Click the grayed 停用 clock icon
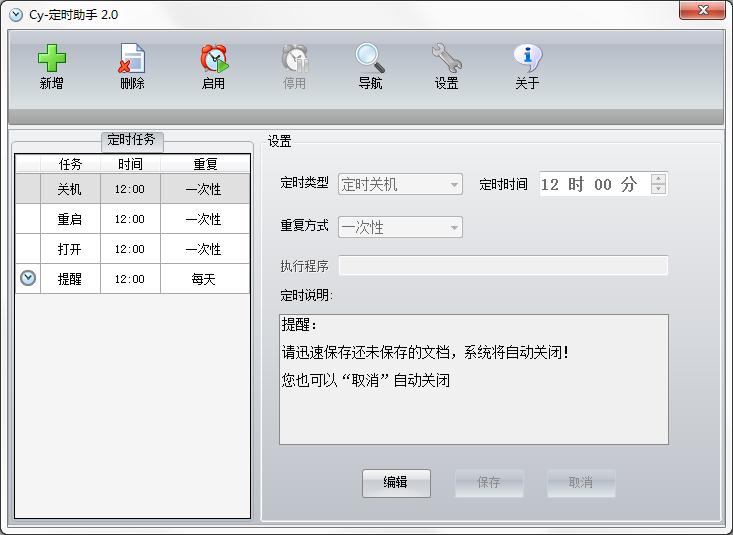733x535 pixels. (294, 59)
